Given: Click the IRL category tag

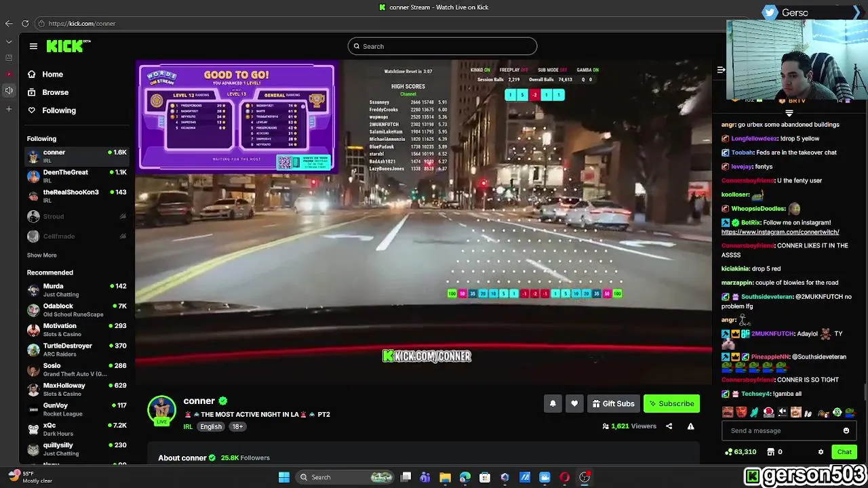Looking at the screenshot, I should 188,427.
